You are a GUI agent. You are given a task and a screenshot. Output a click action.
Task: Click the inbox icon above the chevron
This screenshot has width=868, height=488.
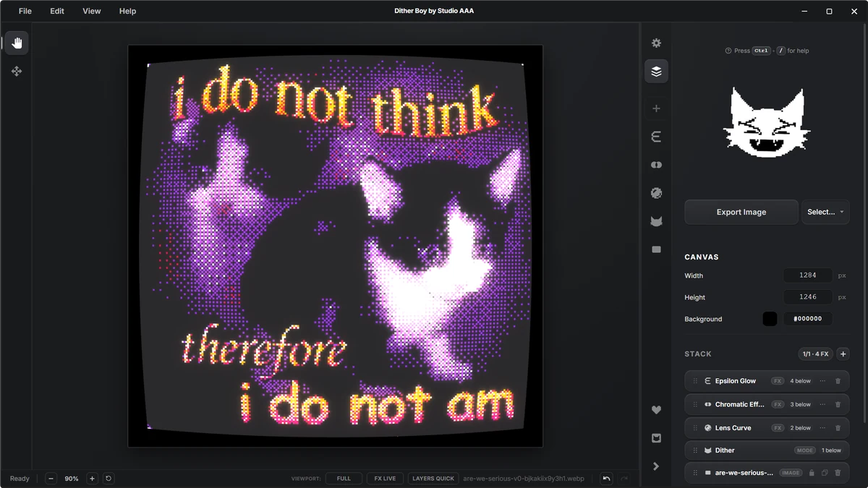(656, 438)
